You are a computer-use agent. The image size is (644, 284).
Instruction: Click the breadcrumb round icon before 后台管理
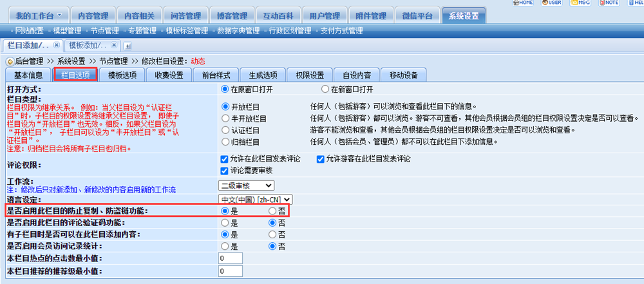tap(10, 62)
